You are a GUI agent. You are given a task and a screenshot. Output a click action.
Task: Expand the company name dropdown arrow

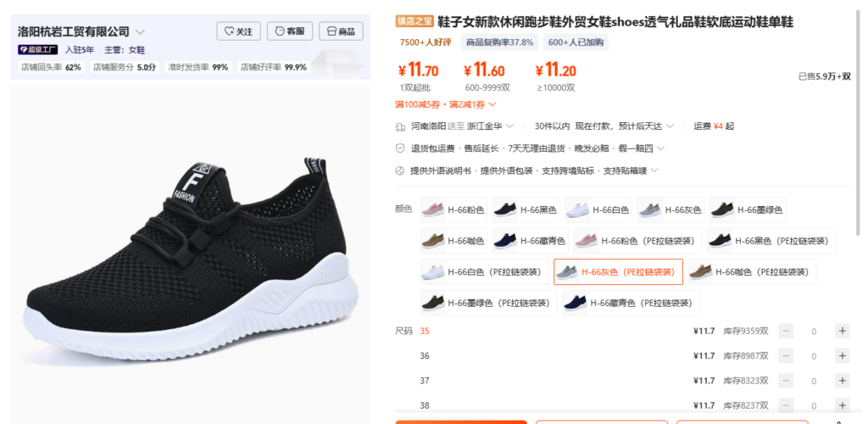140,31
